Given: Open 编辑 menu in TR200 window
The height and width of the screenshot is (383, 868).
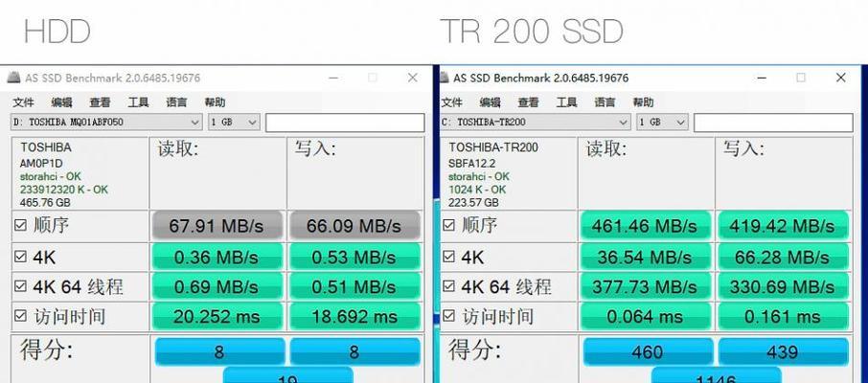Looking at the screenshot, I should [490, 102].
